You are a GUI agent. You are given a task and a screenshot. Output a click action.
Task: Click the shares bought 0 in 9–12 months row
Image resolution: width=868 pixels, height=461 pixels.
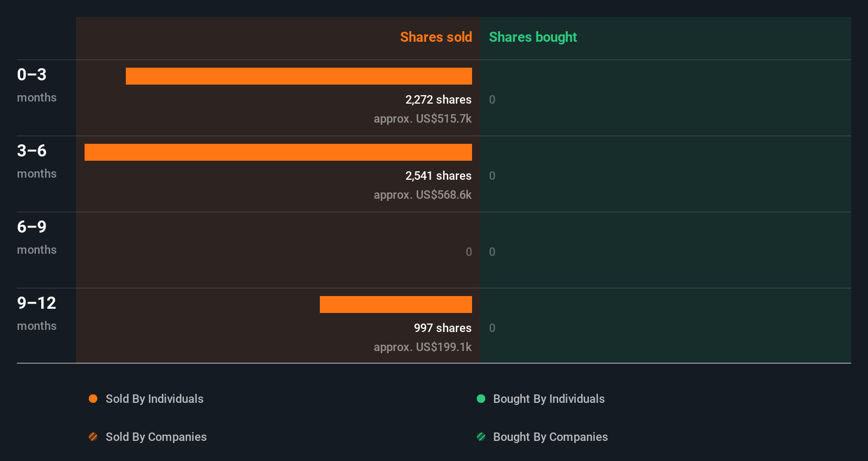(x=492, y=328)
